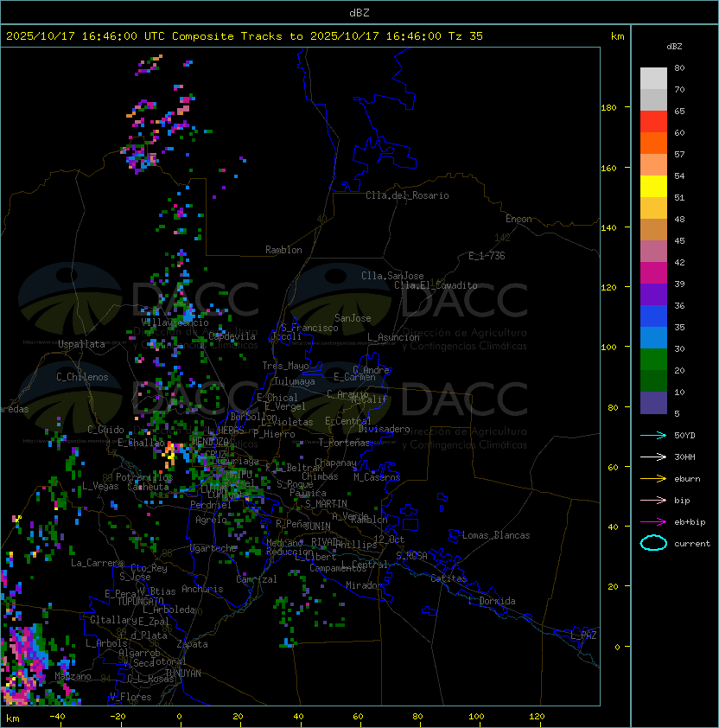Pick the dark orange swatch below 60 dBZ

(x=653, y=143)
